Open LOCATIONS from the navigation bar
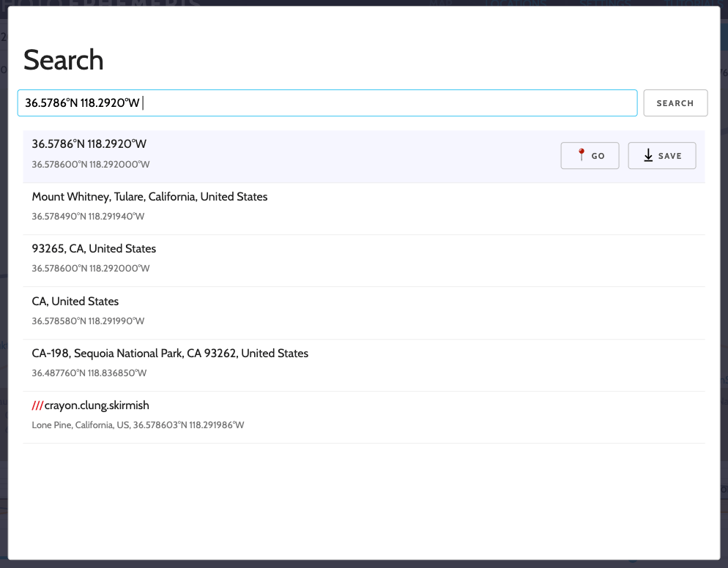Viewport: 728px width, 568px height. (516, 4)
